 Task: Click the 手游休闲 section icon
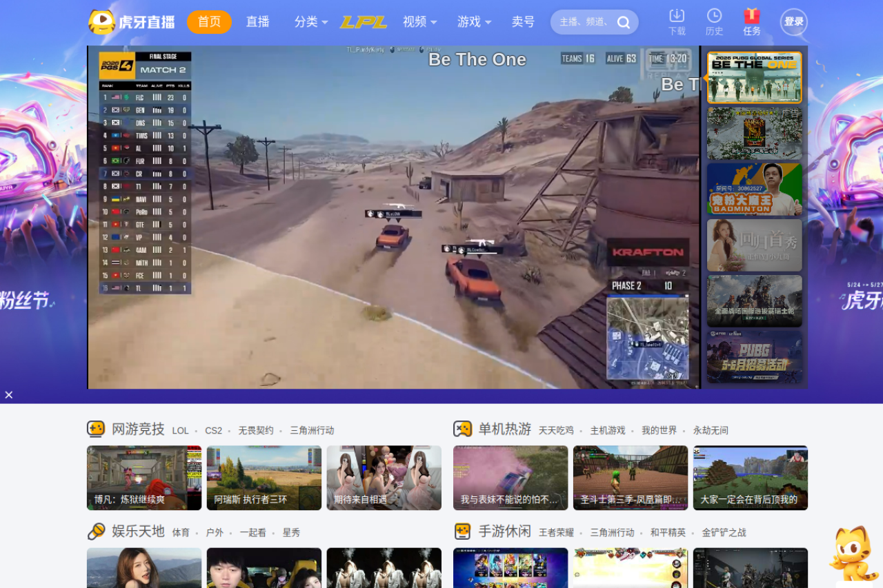click(462, 531)
